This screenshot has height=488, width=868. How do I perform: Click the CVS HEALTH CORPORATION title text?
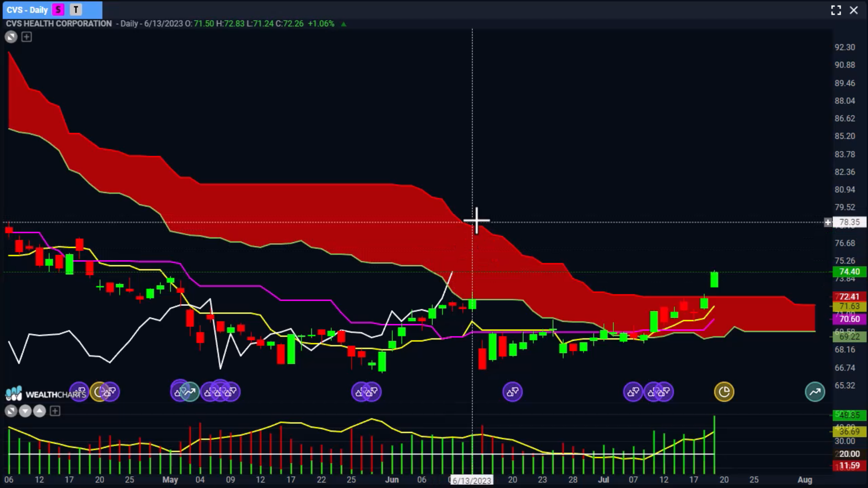pyautogui.click(x=59, y=23)
